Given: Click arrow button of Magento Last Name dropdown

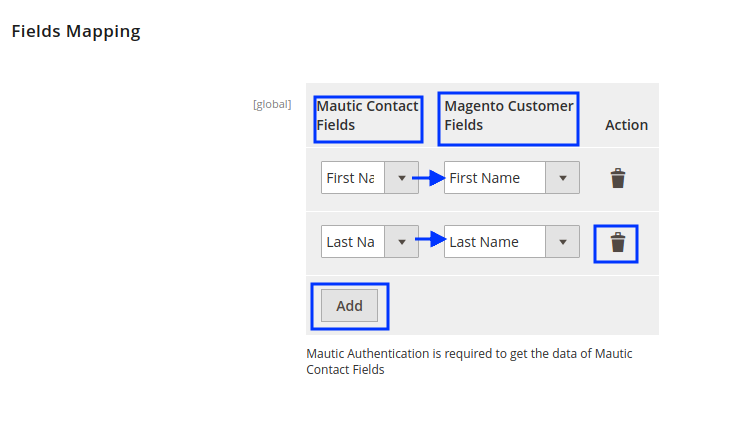Looking at the screenshot, I should pyautogui.click(x=562, y=242).
